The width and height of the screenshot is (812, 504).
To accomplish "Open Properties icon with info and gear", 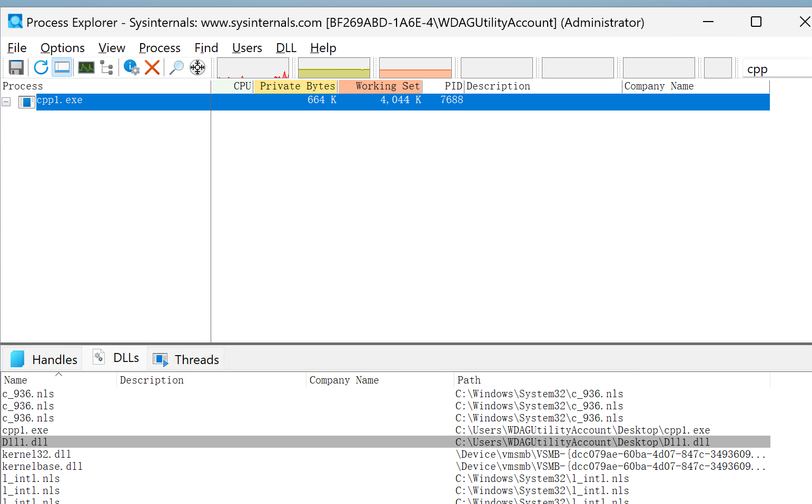I will 132,67.
